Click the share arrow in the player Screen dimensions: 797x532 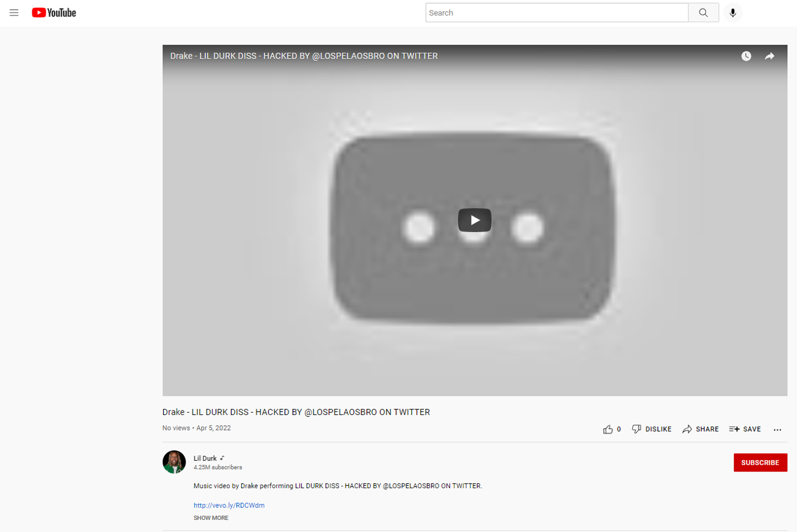769,56
